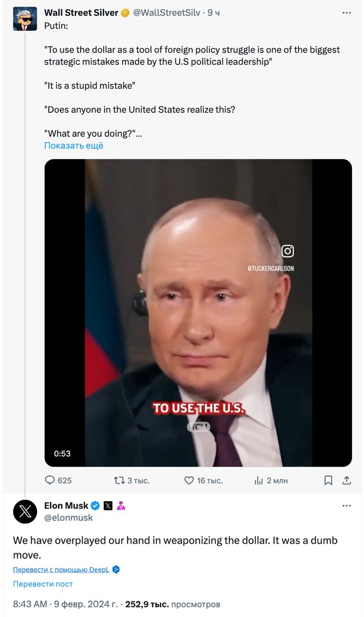Open Wall Street Silver profile avatar
The width and height of the screenshot is (364, 617).
[25, 19]
